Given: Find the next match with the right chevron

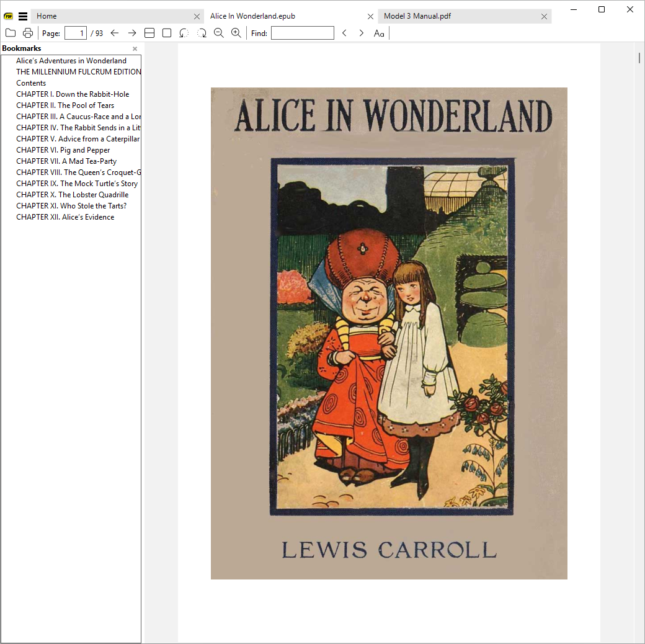Looking at the screenshot, I should (361, 33).
